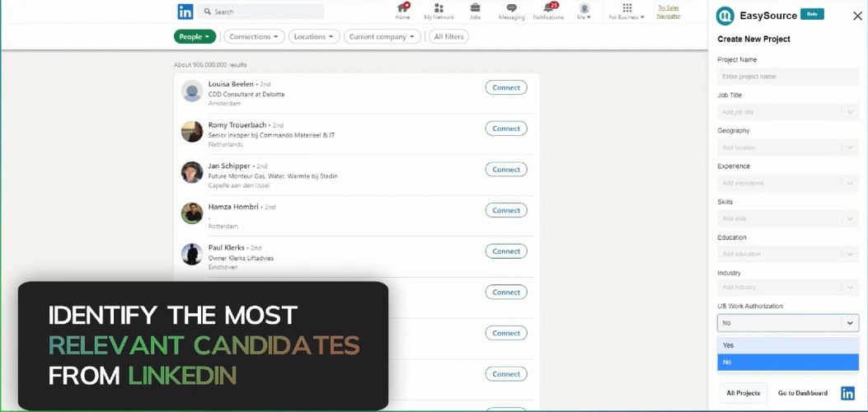Click 'CDD Consultant at Deloitte' text
Screen dimensions: 868x412
coord(246,94)
